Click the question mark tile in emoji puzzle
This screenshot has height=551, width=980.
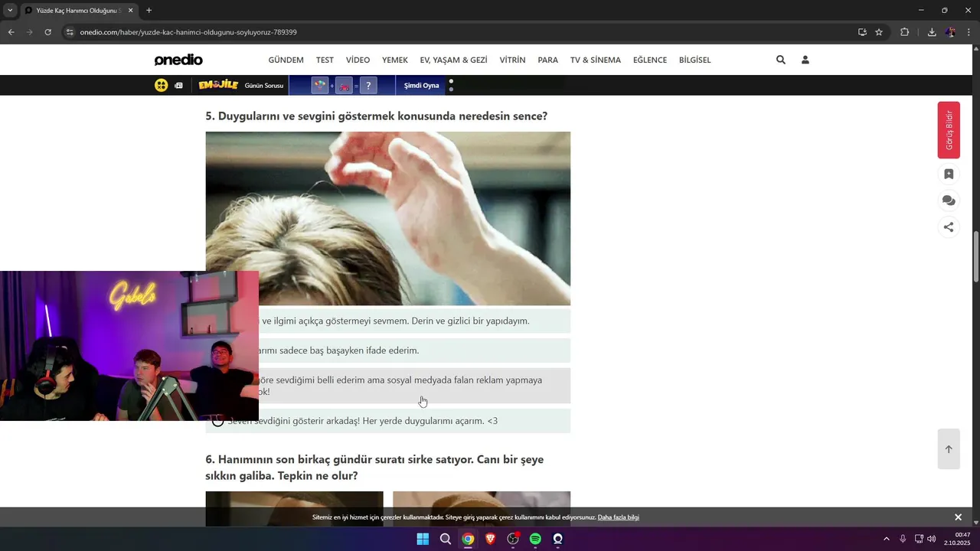click(x=368, y=86)
